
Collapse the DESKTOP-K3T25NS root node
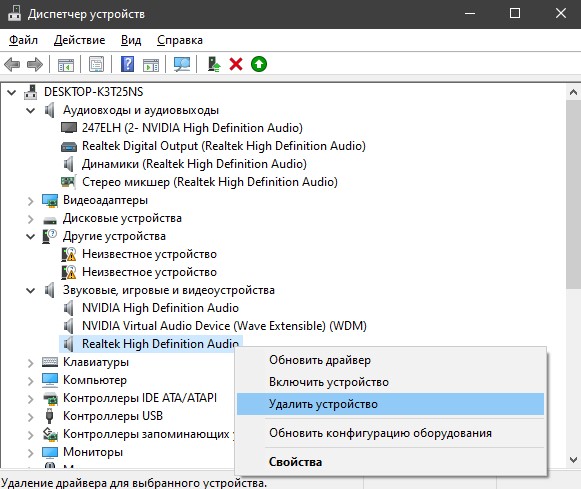[12, 92]
